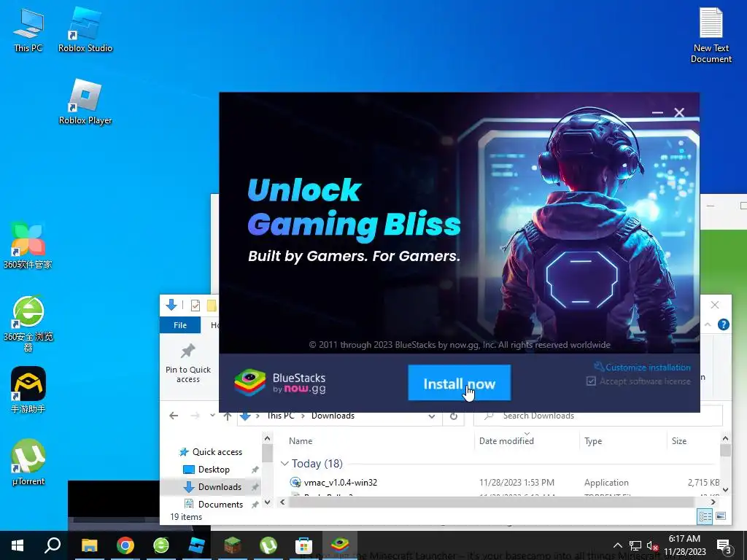
Task: Switch Explorer to large icons view
Action: 721,516
